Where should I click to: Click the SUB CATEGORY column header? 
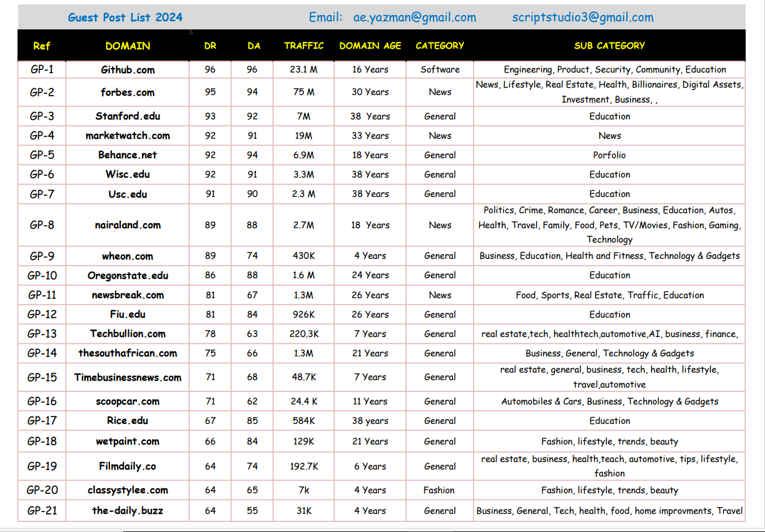[609, 46]
